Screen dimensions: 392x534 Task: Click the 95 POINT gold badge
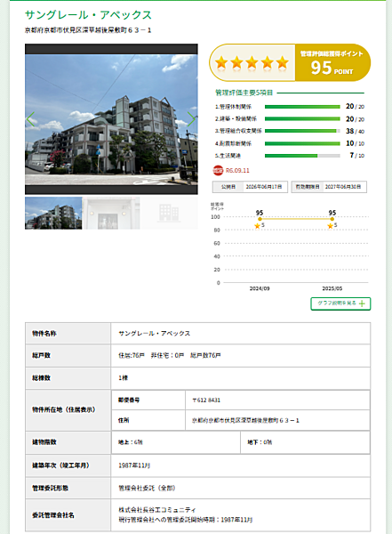332,62
